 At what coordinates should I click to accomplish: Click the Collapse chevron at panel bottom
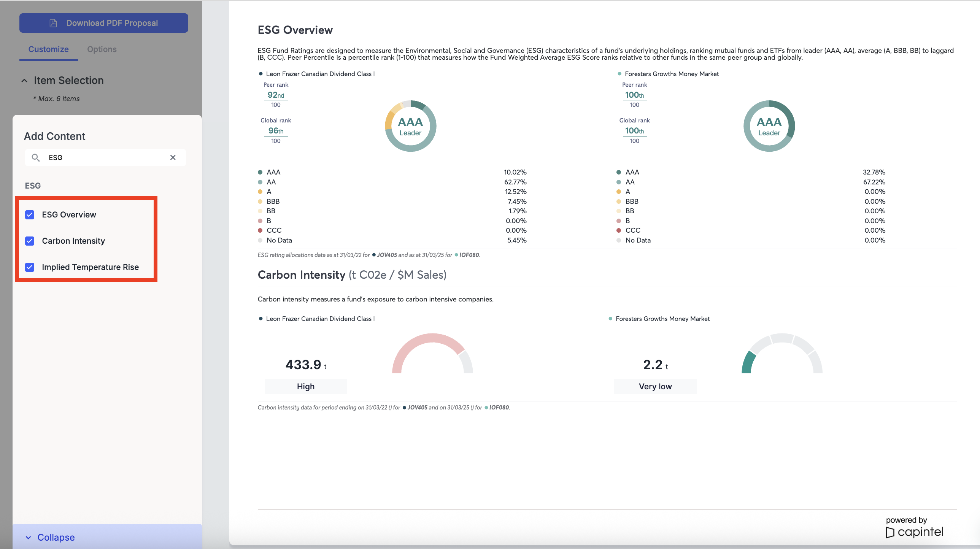point(28,538)
